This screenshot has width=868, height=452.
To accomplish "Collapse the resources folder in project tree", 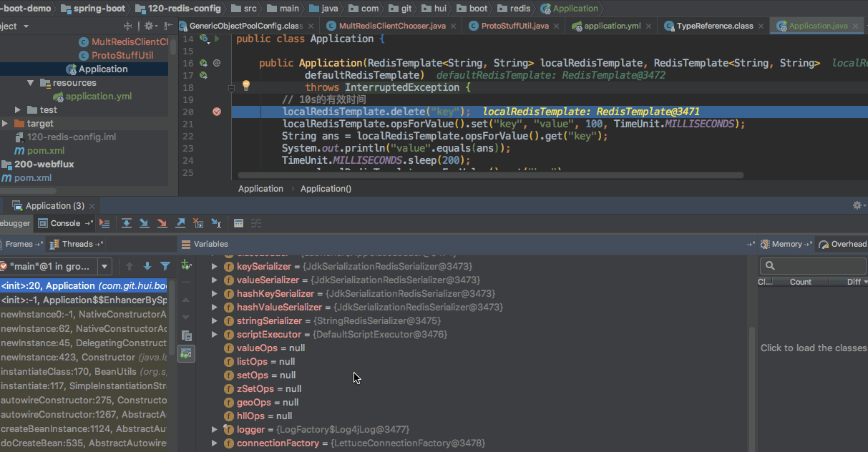I will coord(31,83).
